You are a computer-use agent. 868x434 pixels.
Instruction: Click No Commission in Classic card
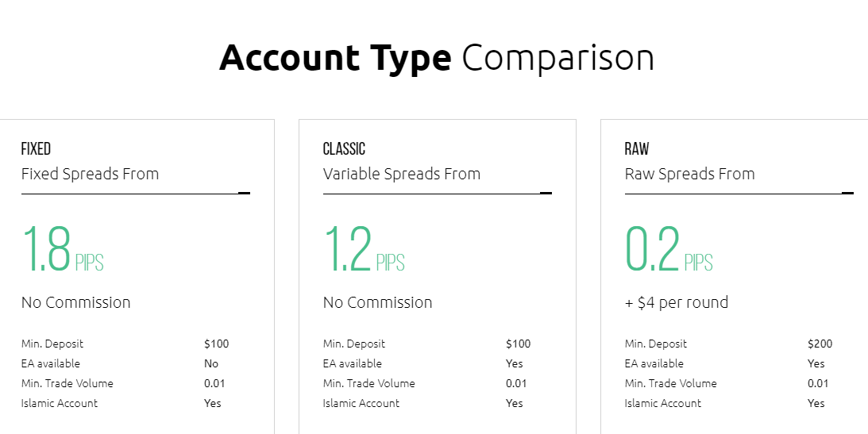[x=377, y=302]
